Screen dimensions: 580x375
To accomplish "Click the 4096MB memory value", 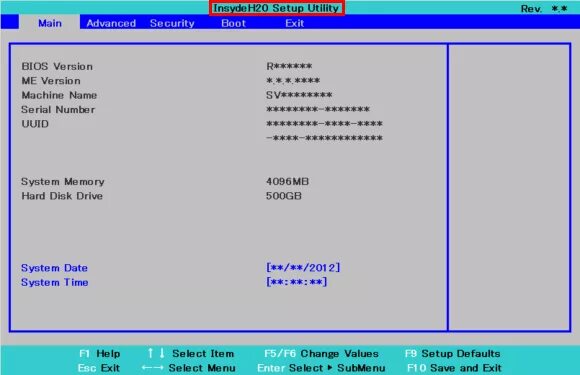I will click(287, 181).
